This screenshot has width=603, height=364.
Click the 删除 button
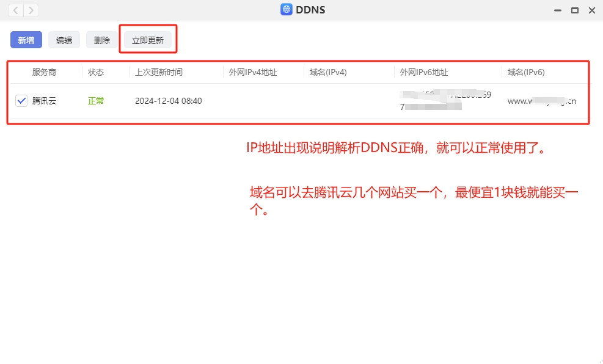tap(102, 40)
